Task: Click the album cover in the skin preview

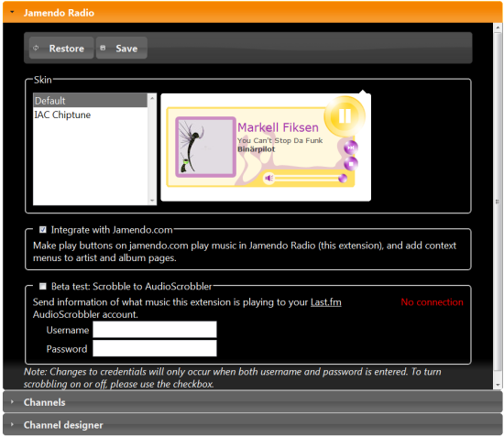Action: [x=205, y=147]
